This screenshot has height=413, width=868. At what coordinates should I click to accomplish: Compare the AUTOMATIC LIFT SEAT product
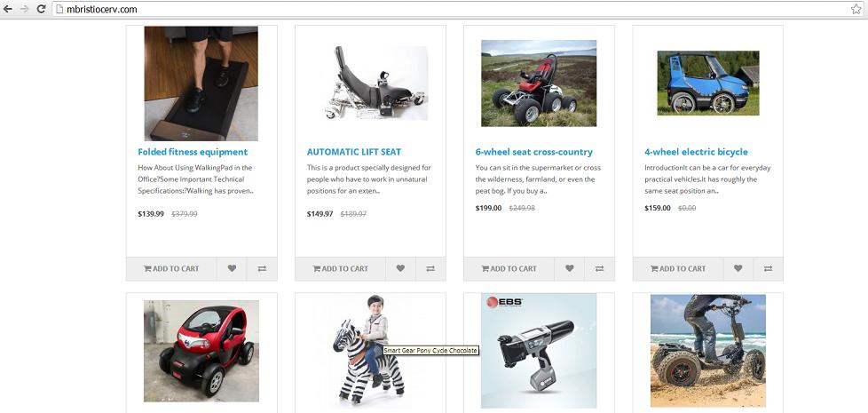[x=430, y=268]
